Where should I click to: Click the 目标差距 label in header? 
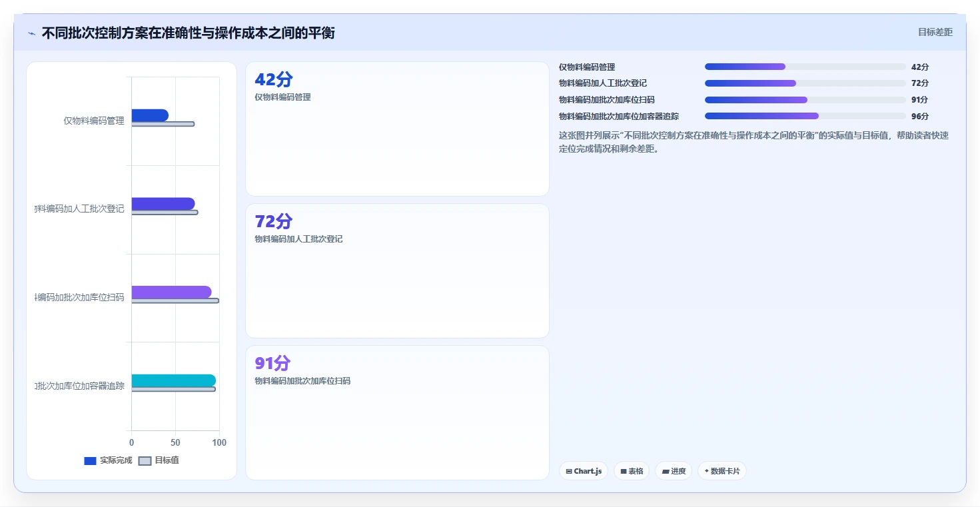coord(935,32)
